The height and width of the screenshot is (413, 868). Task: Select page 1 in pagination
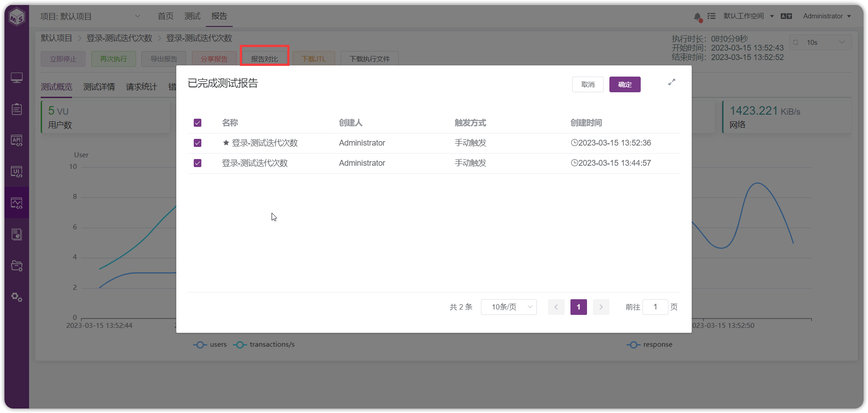point(579,307)
